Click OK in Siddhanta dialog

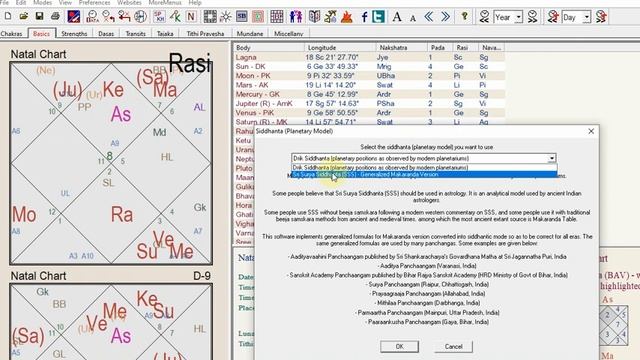pos(399,347)
